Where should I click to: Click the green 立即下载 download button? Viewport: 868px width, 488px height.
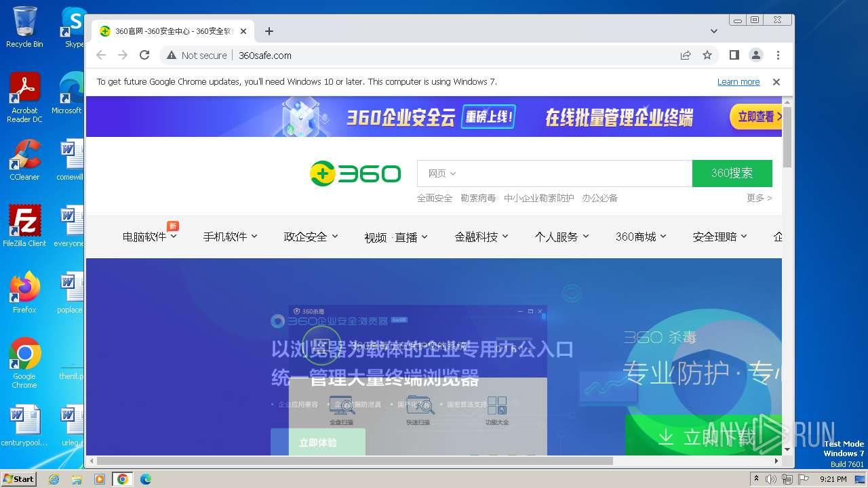(703, 435)
